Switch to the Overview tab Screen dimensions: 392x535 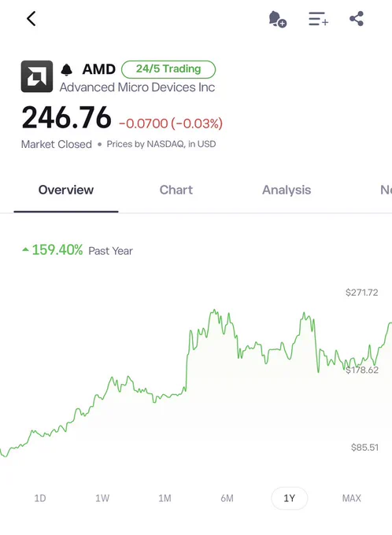(x=66, y=190)
